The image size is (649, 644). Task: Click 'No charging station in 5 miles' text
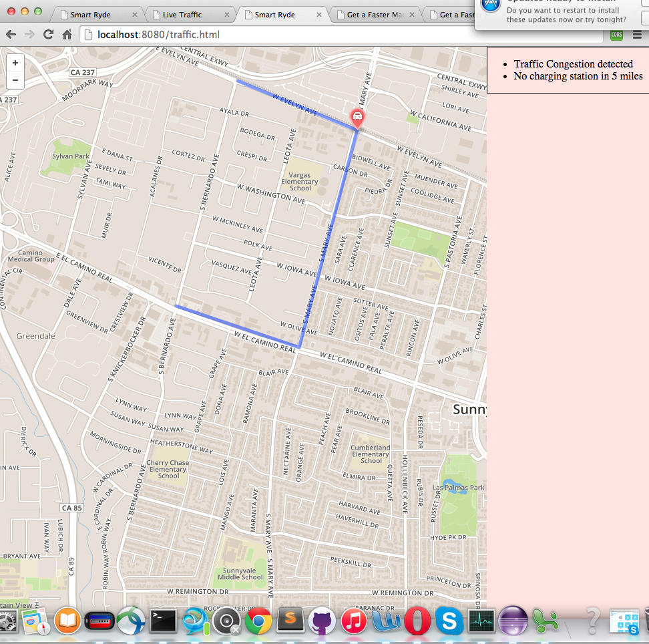pyautogui.click(x=578, y=76)
